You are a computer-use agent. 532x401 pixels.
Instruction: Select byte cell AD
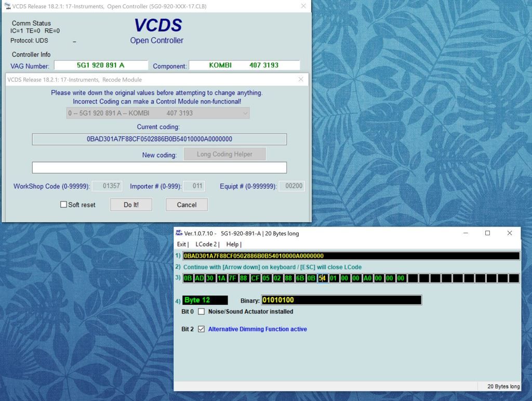click(199, 278)
